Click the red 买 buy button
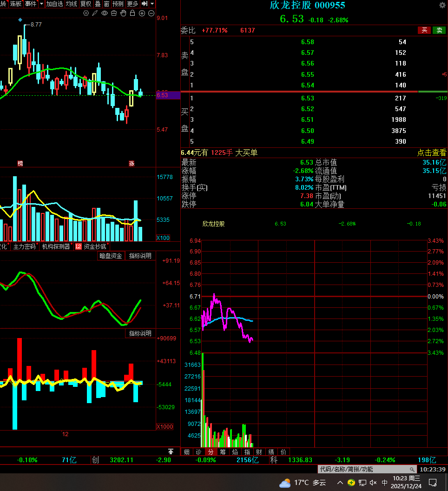Image resolution: width=448 pixels, height=491 pixels. point(424,30)
